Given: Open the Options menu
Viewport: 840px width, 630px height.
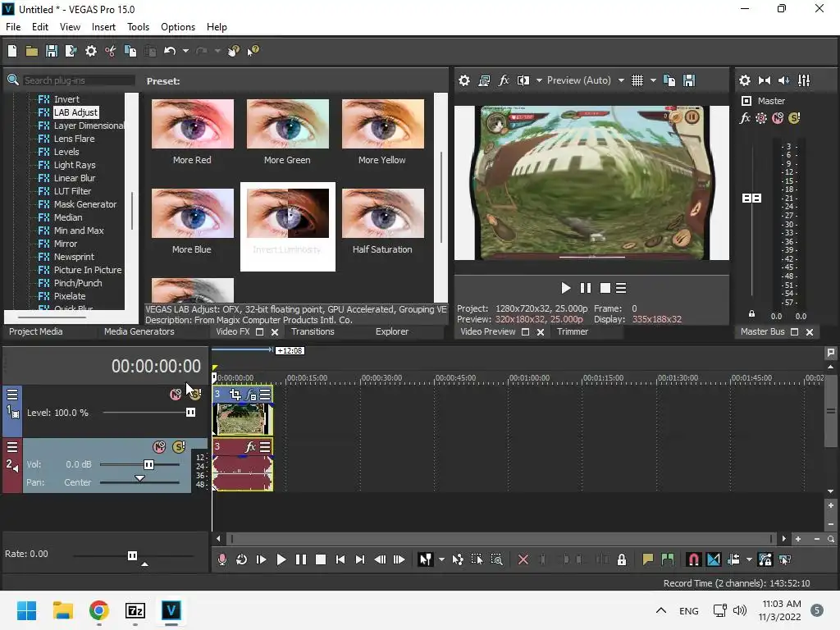Looking at the screenshot, I should 178,27.
